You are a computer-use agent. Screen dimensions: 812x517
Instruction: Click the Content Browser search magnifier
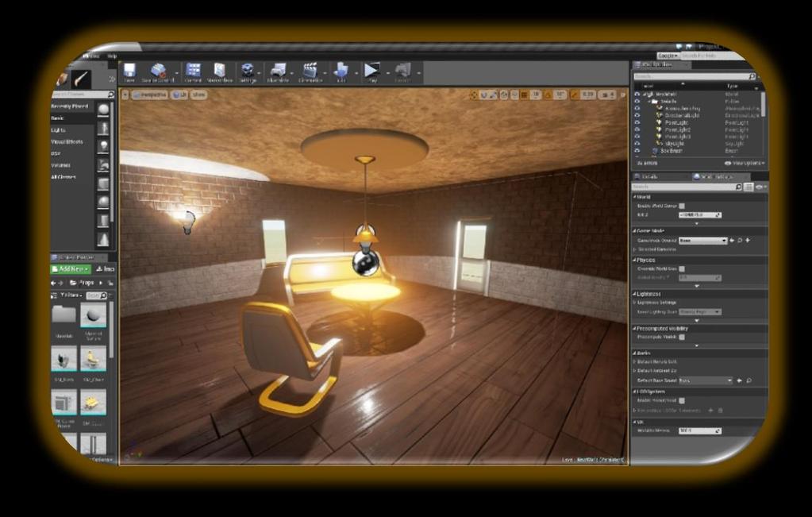(103, 295)
